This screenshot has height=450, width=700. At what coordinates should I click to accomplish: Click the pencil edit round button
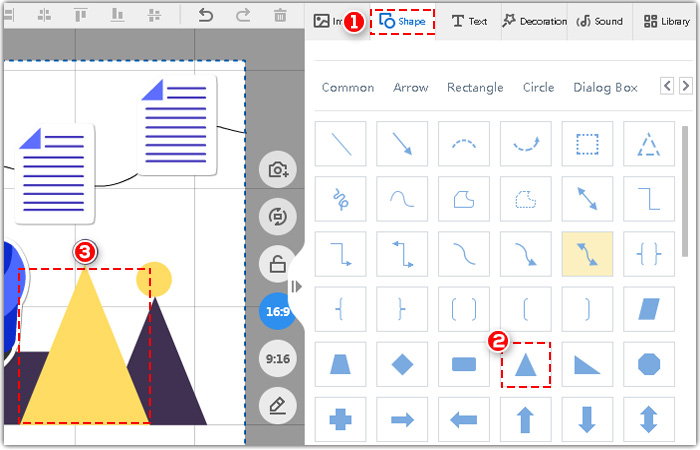pos(278,406)
